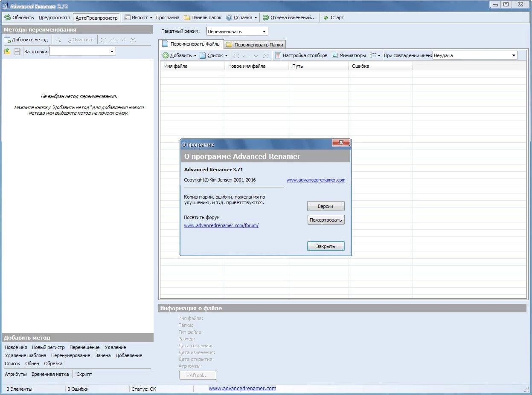Screen dimensions: 532x395
Task: Add the Удаление method
Action: point(115,347)
